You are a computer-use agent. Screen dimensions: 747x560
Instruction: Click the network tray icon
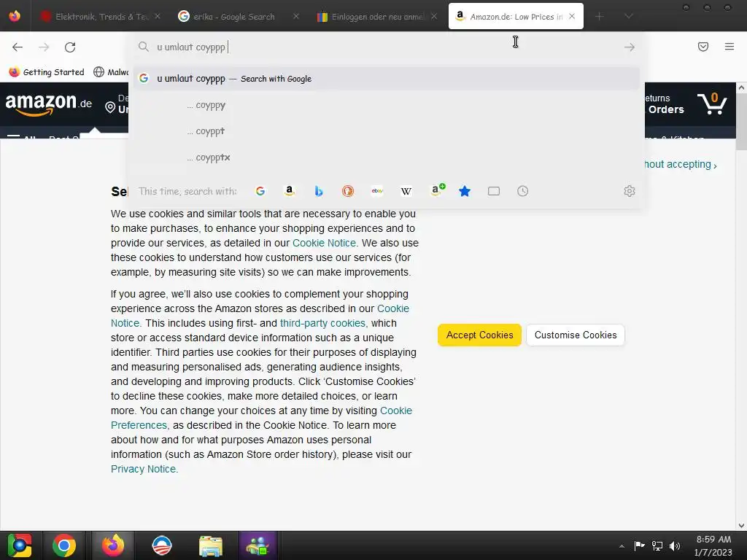pyautogui.click(x=657, y=545)
